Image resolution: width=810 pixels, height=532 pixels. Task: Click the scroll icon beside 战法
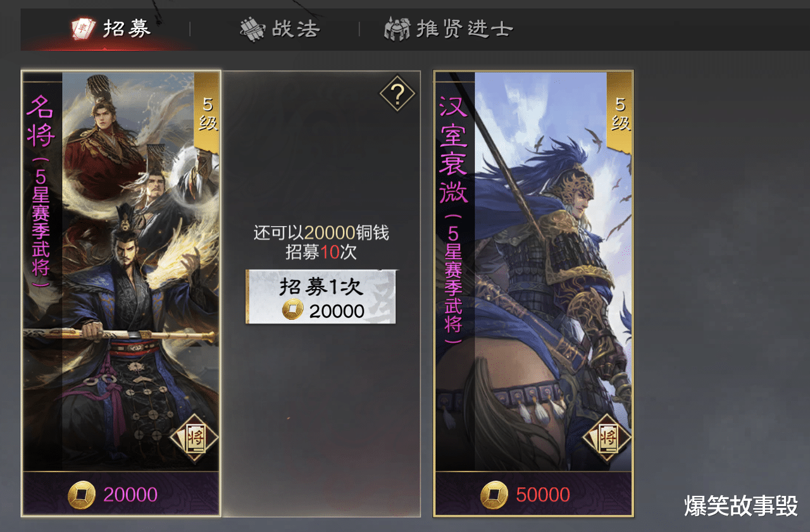pyautogui.click(x=252, y=29)
